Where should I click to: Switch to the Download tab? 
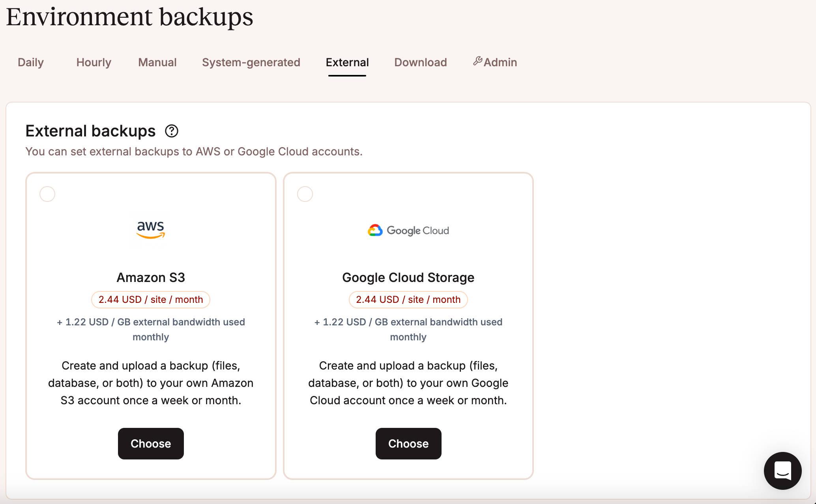click(420, 62)
